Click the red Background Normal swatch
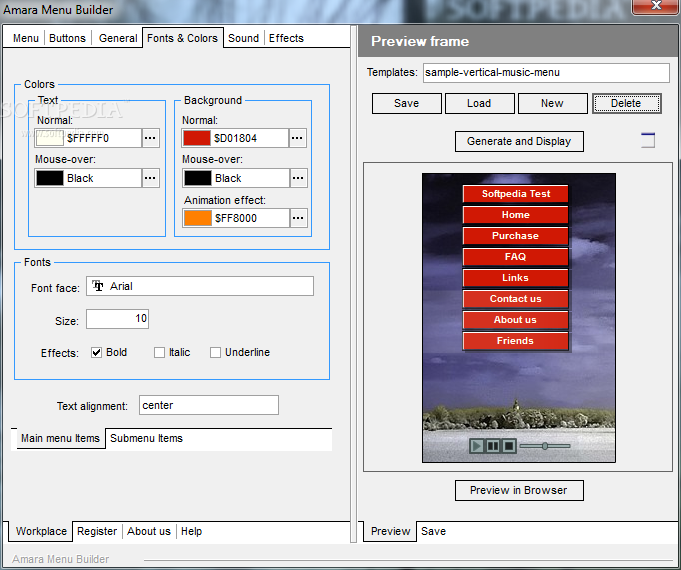Viewport: 681px width, 570px height. (x=197, y=138)
